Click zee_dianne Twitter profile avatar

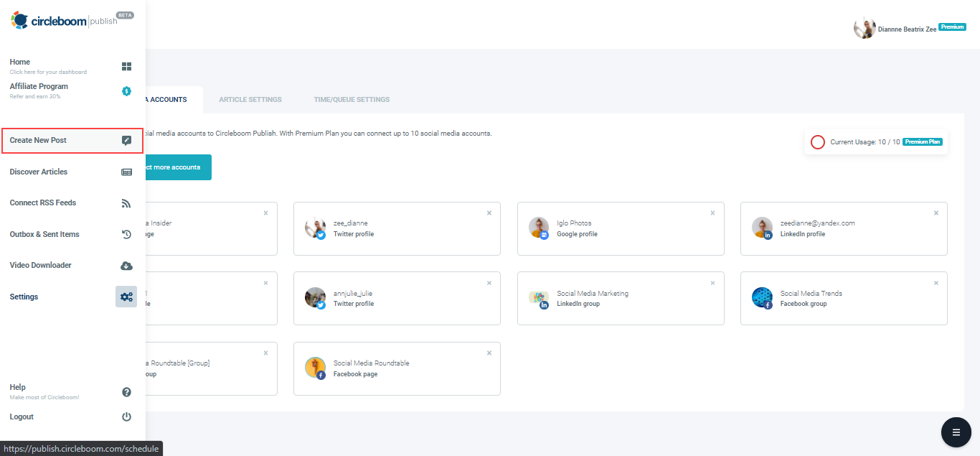(315, 228)
